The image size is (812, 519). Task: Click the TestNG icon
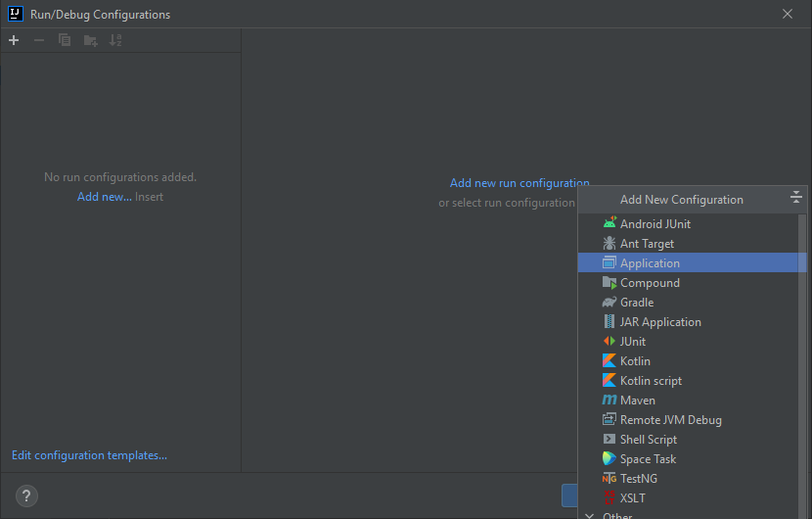609,479
